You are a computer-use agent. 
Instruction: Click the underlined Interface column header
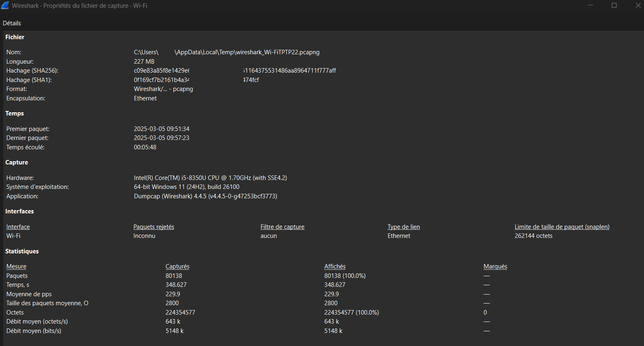pyautogui.click(x=18, y=227)
